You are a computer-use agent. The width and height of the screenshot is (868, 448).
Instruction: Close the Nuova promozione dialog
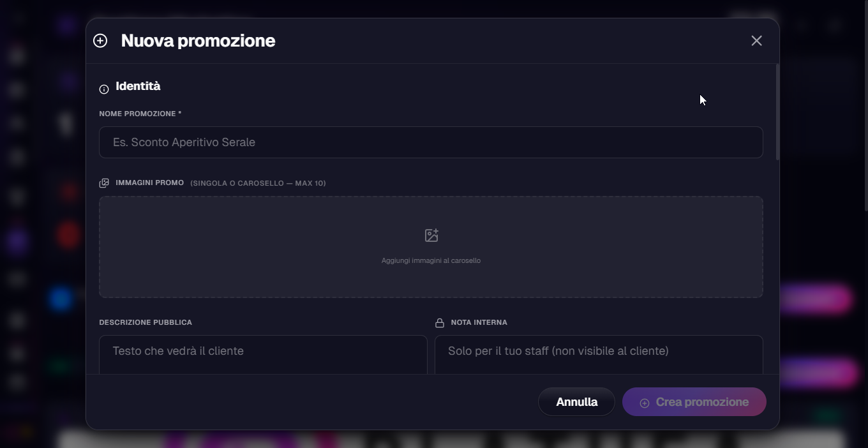pyautogui.click(x=756, y=41)
